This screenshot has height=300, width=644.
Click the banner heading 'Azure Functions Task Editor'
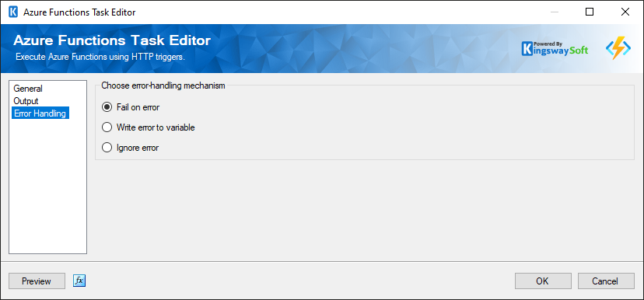[112, 40]
